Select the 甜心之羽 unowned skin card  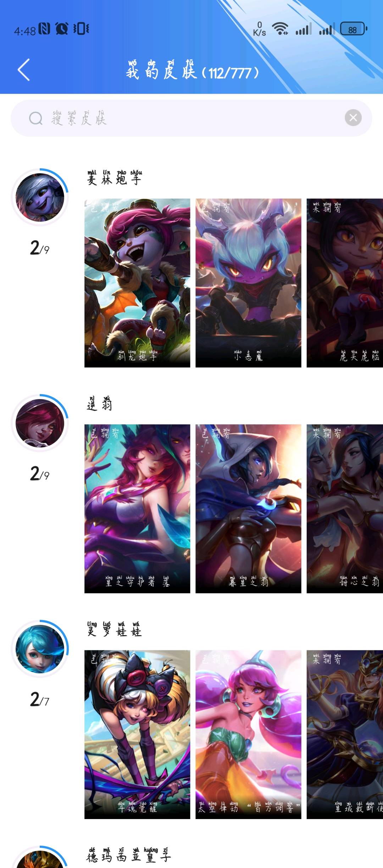click(x=345, y=509)
